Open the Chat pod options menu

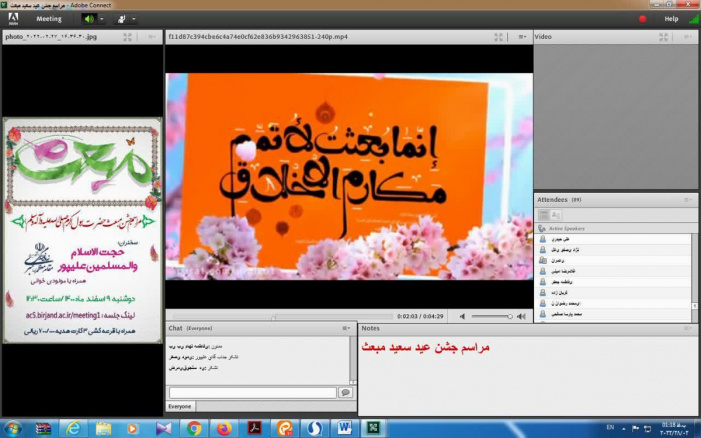point(346,328)
